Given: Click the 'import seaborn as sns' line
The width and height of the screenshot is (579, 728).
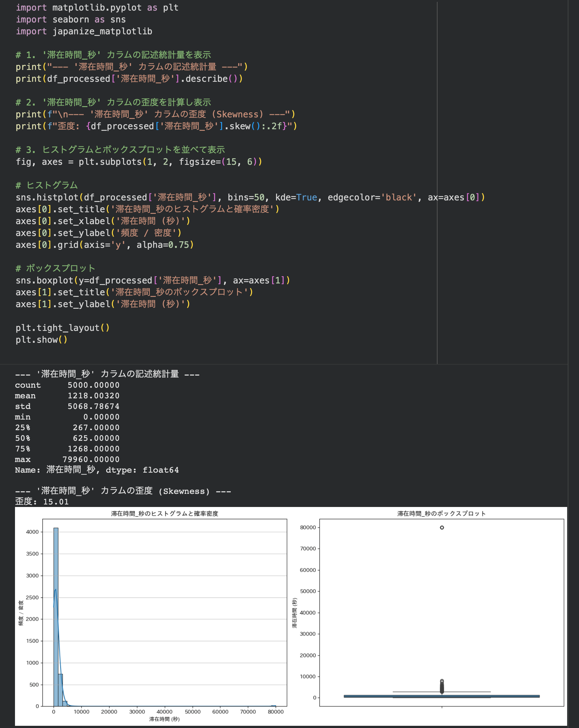Looking at the screenshot, I should [x=71, y=20].
